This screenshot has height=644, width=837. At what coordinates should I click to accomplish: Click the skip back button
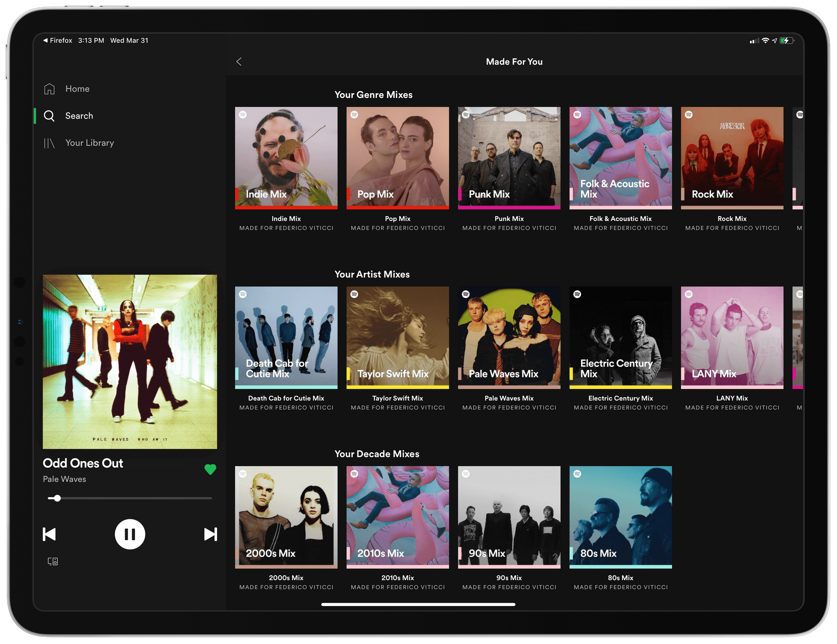49,534
